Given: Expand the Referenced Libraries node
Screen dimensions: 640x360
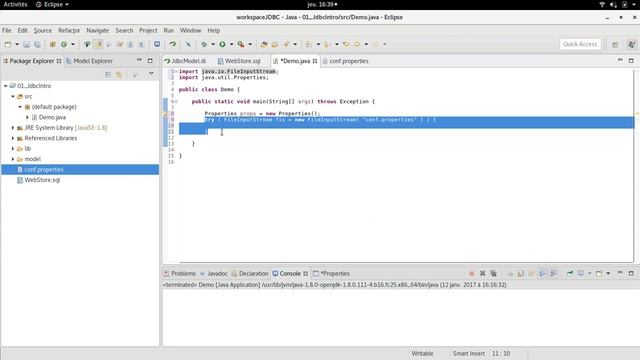Looking at the screenshot, I should (x=13, y=138).
